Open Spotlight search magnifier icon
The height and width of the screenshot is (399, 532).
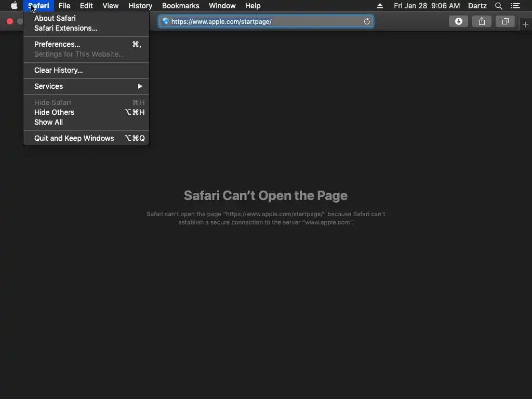(498, 6)
